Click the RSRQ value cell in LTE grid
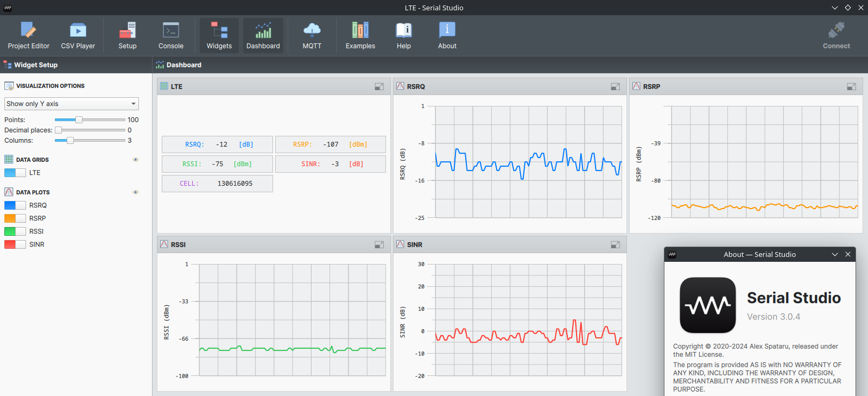The image size is (868, 396). coord(217,144)
